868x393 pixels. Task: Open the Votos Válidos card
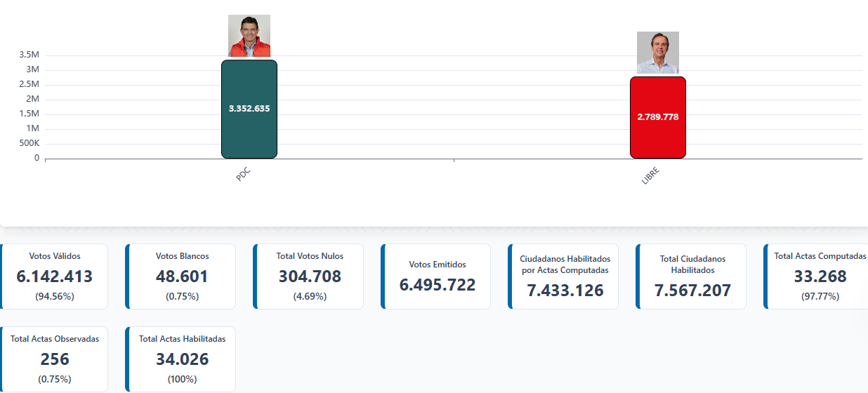(55, 277)
